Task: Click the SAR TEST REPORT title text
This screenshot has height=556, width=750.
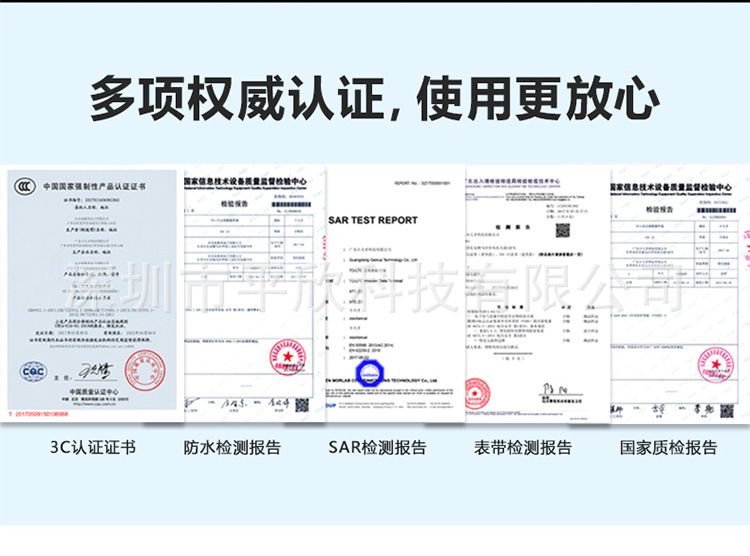Action: click(373, 220)
